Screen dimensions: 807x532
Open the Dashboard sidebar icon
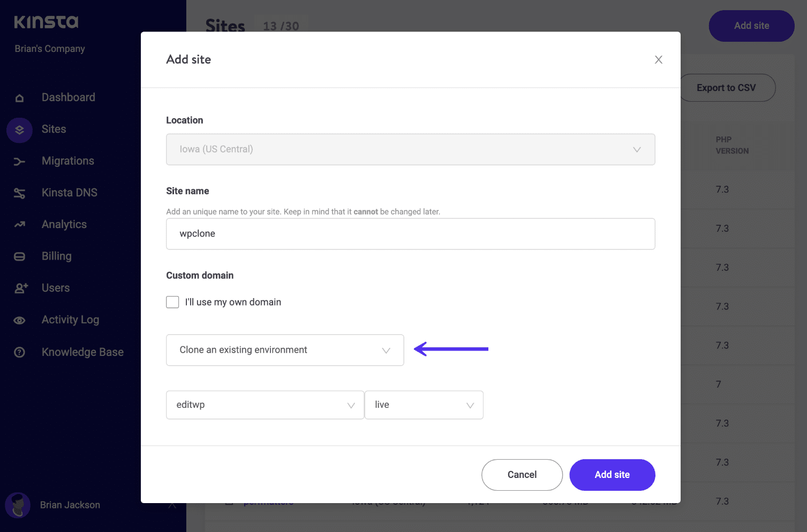pos(19,97)
